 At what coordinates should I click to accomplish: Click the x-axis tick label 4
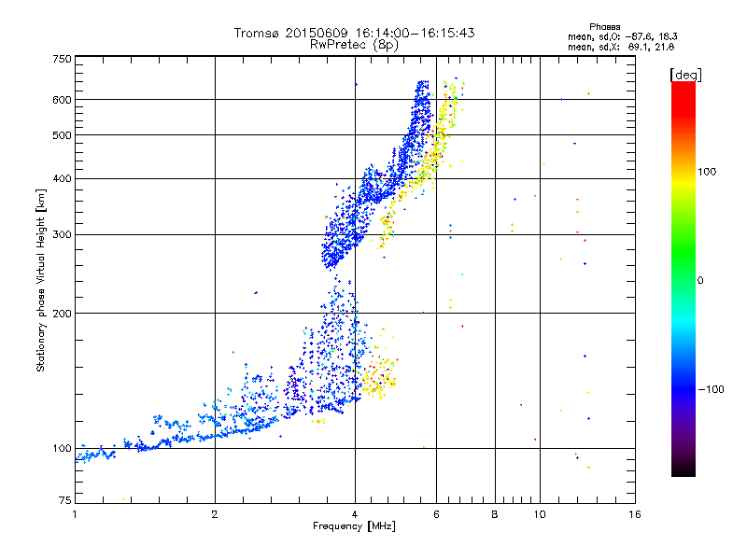tap(355, 514)
